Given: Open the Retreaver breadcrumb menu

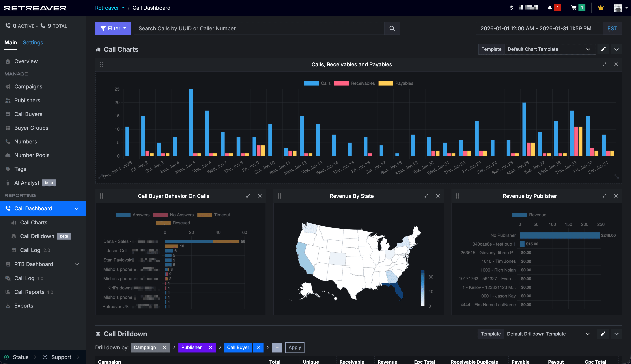Looking at the screenshot, I should click(x=110, y=8).
